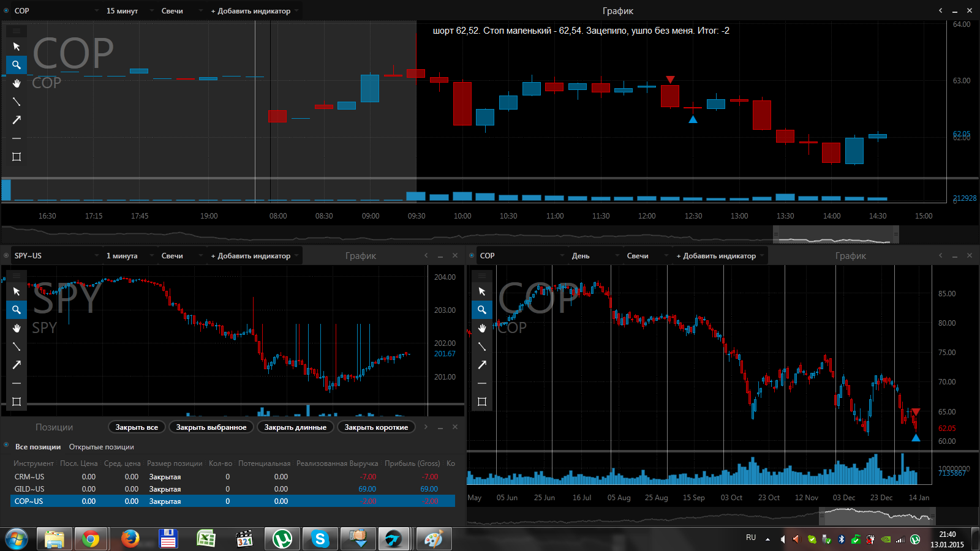
Task: Toggle the link indicator of the top COP chart
Action: (6, 10)
